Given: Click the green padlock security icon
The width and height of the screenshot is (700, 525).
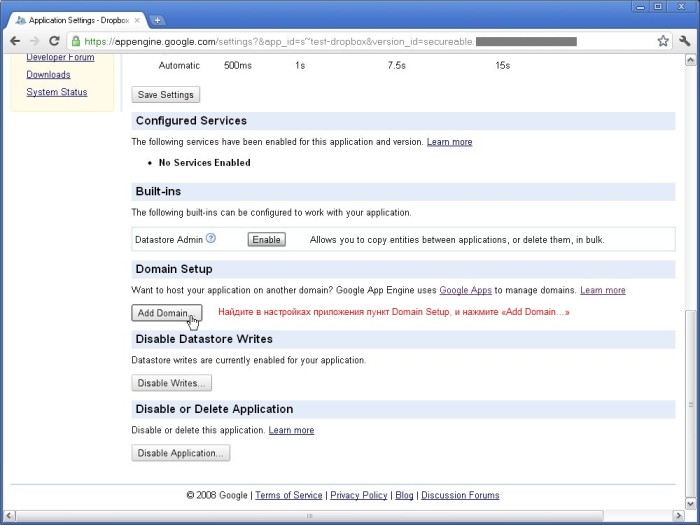Looking at the screenshot, I should [x=76, y=41].
